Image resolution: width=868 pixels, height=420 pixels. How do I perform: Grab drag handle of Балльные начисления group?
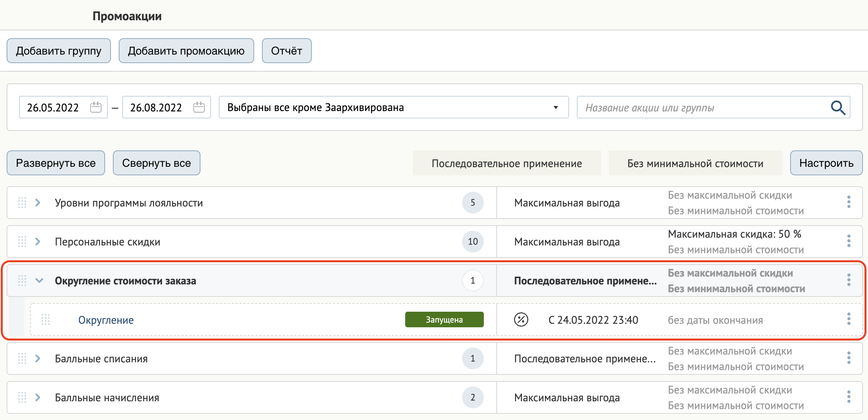[22, 397]
